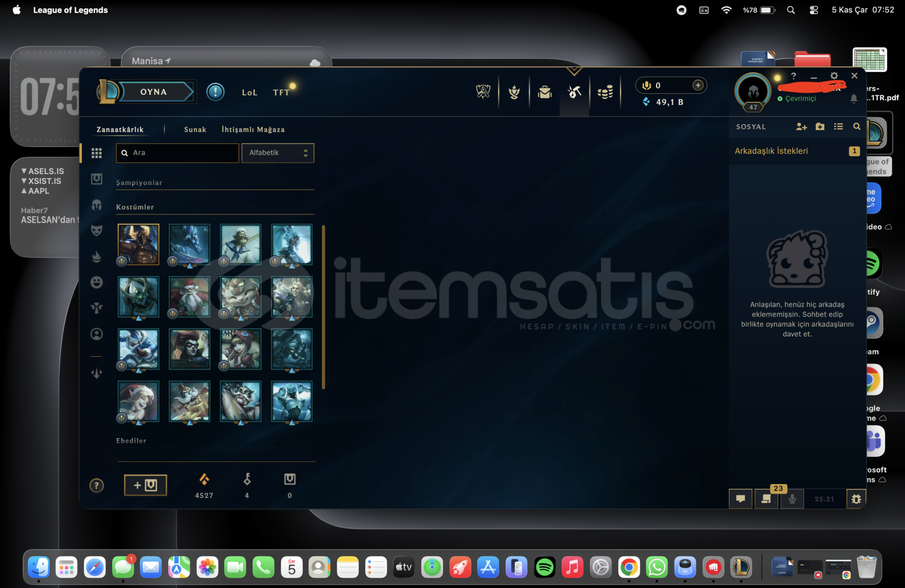The height and width of the screenshot is (588, 905).
Task: Toggle the show-all grid filter
Action: click(x=96, y=153)
